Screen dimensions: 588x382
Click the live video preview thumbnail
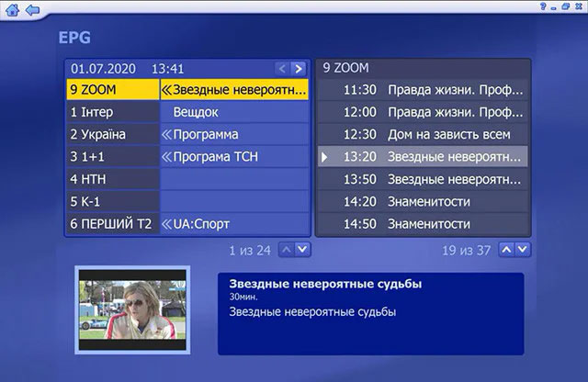point(132,310)
